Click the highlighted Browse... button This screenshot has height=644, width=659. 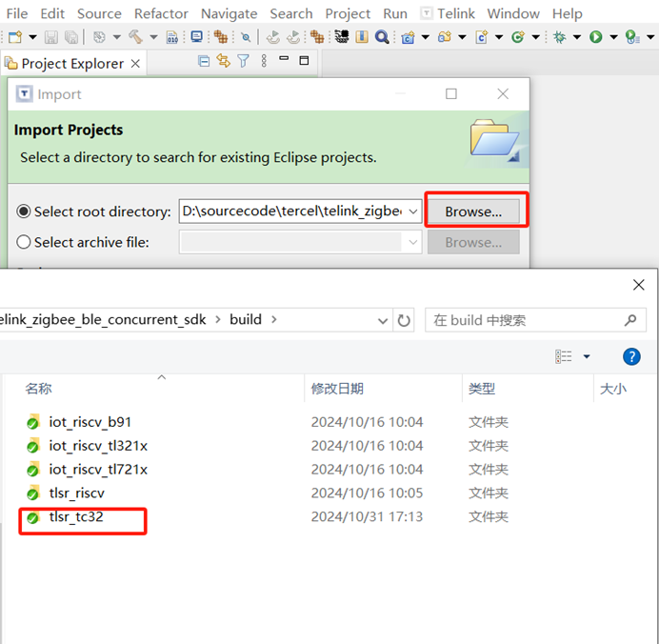coord(473,211)
